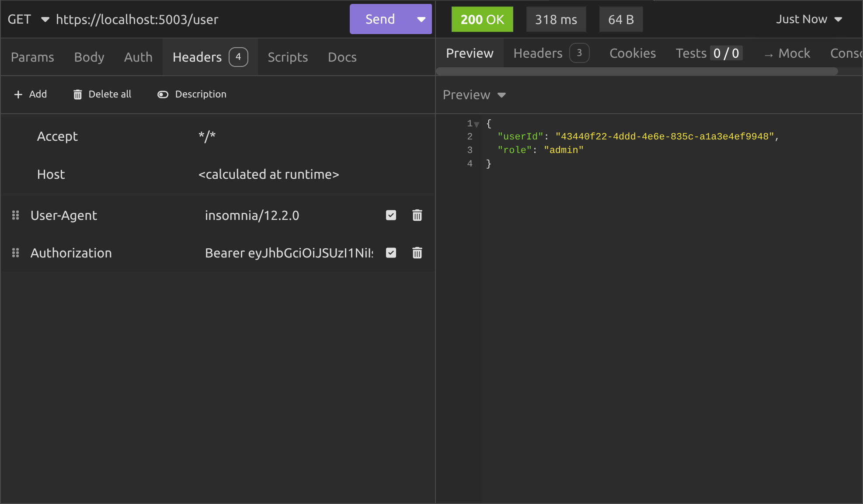The width and height of the screenshot is (863, 504).
Task: Expand the Send button options arrow
Action: pos(421,19)
